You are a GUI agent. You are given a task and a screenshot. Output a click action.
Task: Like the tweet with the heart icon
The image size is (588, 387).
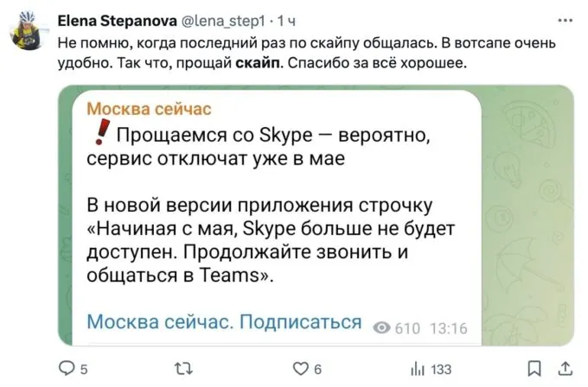(301, 369)
